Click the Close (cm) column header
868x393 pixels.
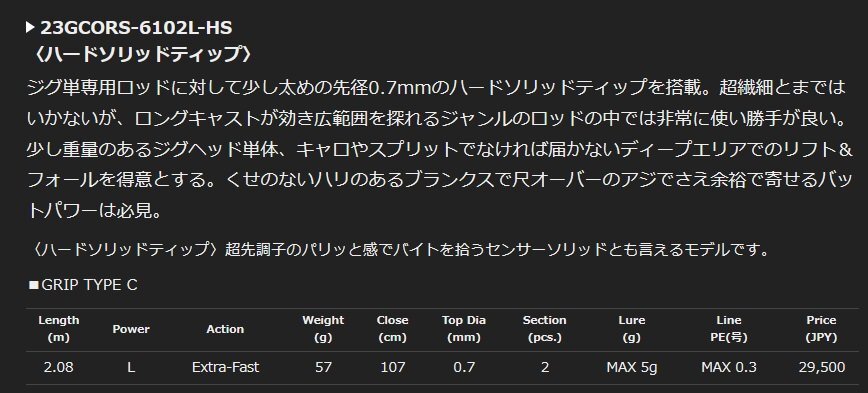click(392, 329)
